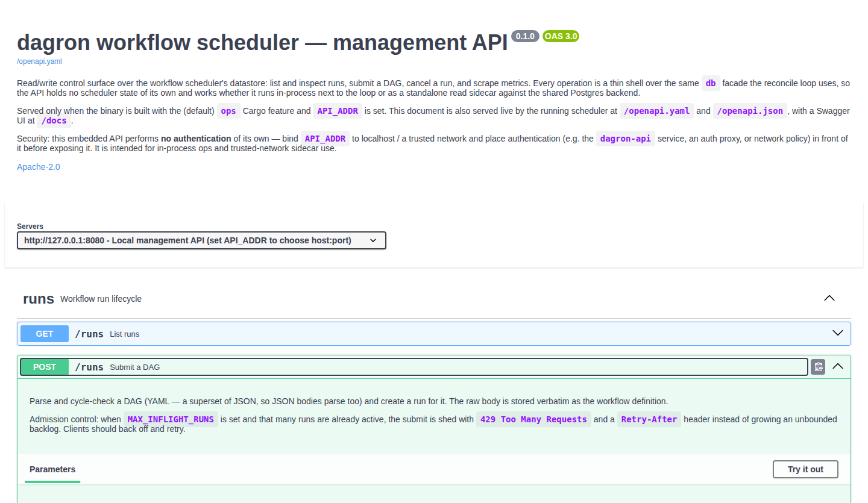Click the /docs code in description
The image size is (868, 503).
(54, 120)
